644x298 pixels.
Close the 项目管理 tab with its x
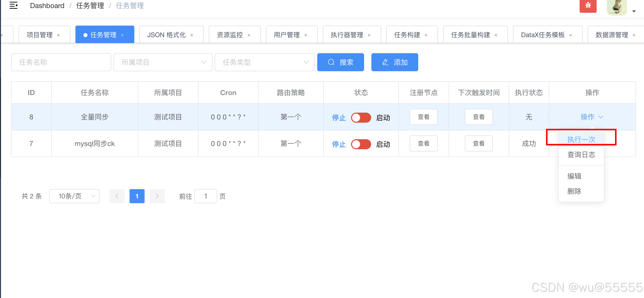[58, 35]
